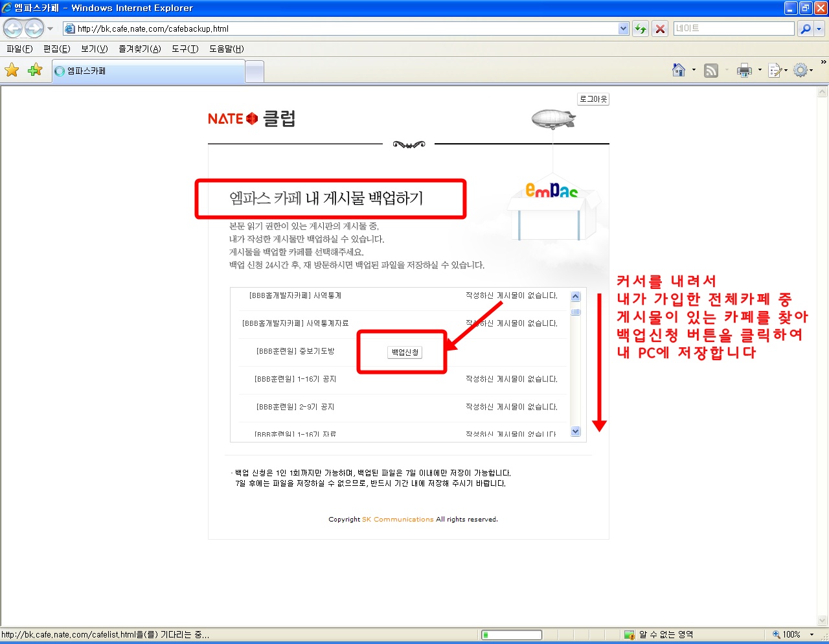829x644 pixels.
Task: Open search provider options dropdown arrow
Action: point(819,29)
